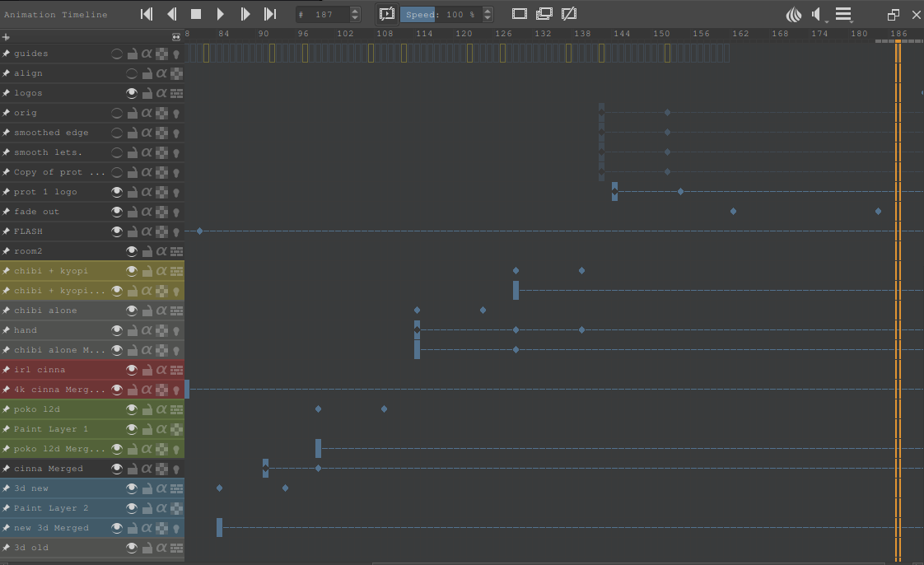Step back to the previous frame

(x=171, y=14)
